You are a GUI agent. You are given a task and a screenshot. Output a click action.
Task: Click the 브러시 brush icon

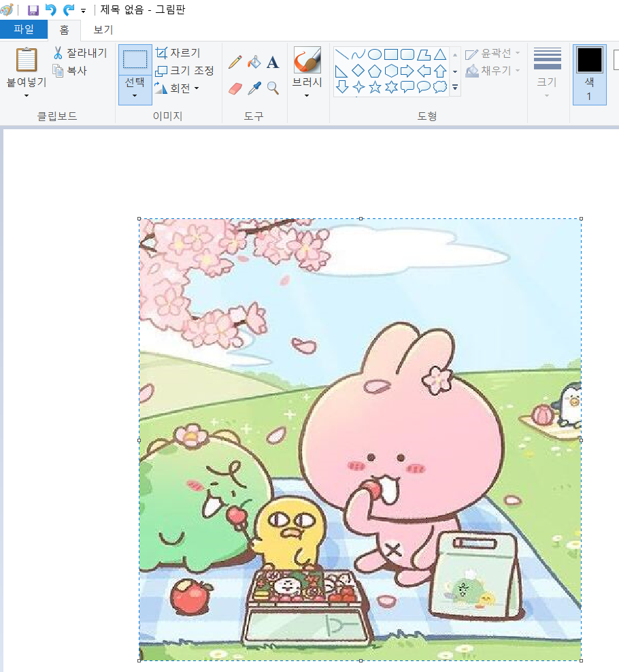click(x=307, y=60)
